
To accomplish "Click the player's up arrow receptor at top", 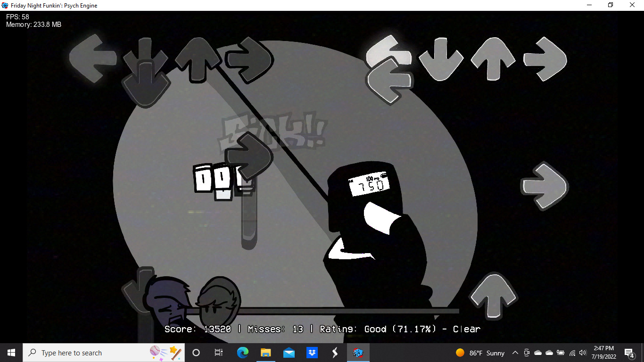I will click(493, 58).
